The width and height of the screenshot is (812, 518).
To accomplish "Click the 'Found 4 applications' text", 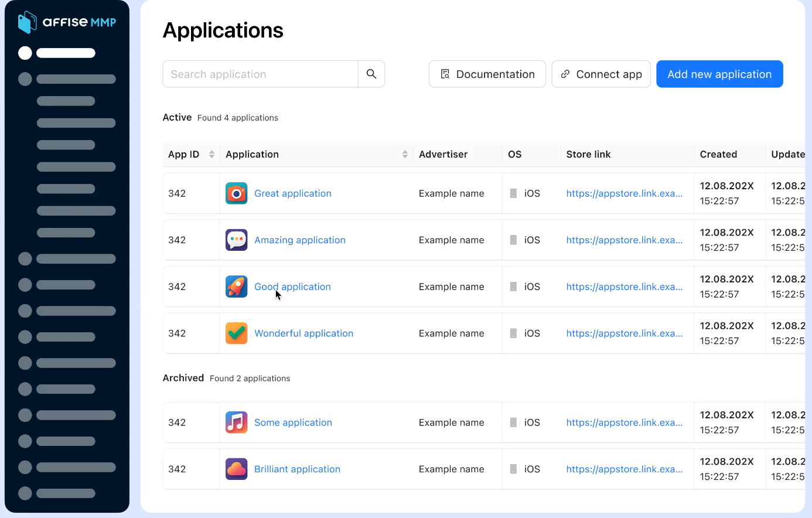I will [238, 118].
